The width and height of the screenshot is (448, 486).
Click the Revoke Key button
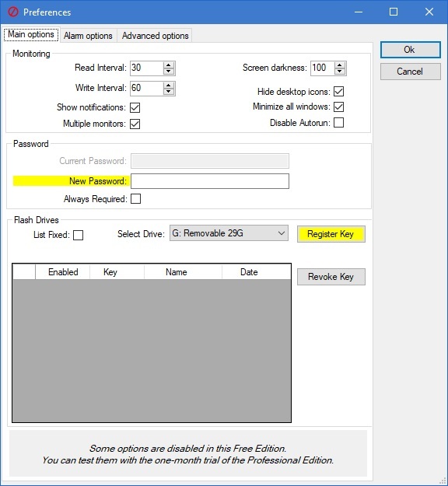point(331,277)
